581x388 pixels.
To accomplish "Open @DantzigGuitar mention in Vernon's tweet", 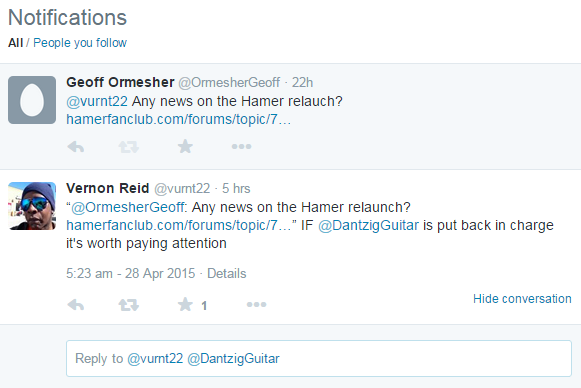I will click(x=369, y=225).
